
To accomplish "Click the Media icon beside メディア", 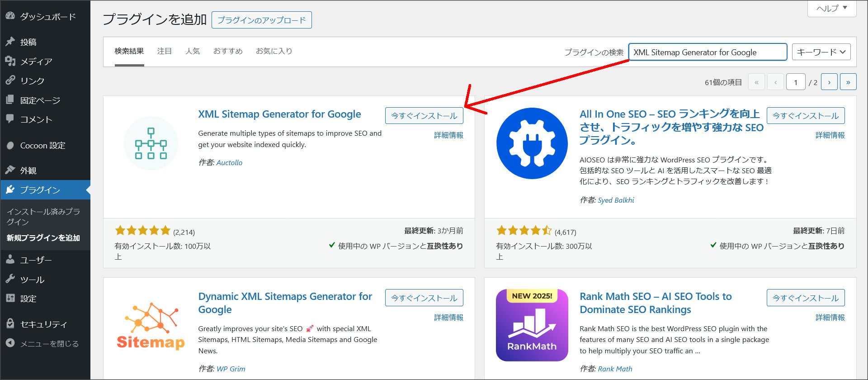I will [10, 61].
